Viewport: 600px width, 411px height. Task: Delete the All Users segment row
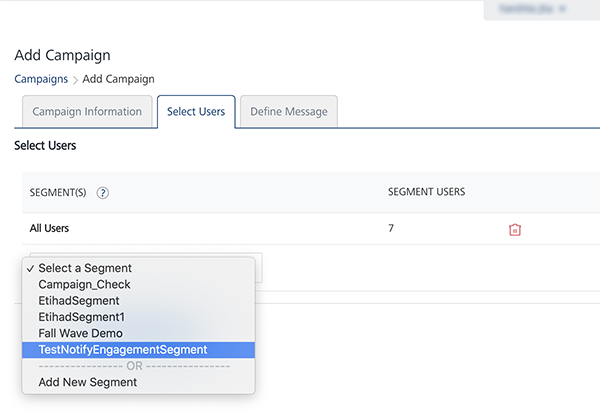coord(515,229)
